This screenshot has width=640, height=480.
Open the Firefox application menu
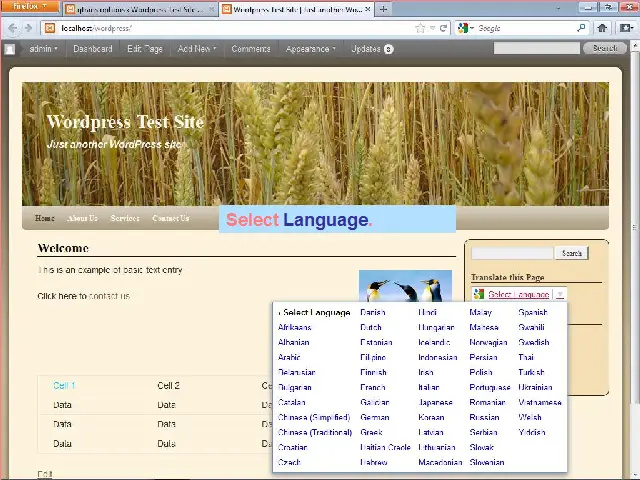29,6
